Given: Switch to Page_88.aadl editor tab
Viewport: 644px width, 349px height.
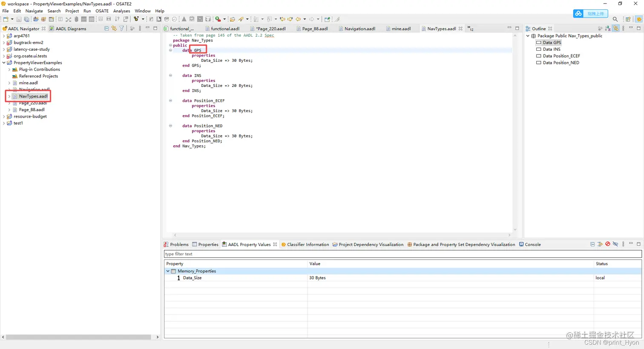Looking at the screenshot, I should 312,29.
